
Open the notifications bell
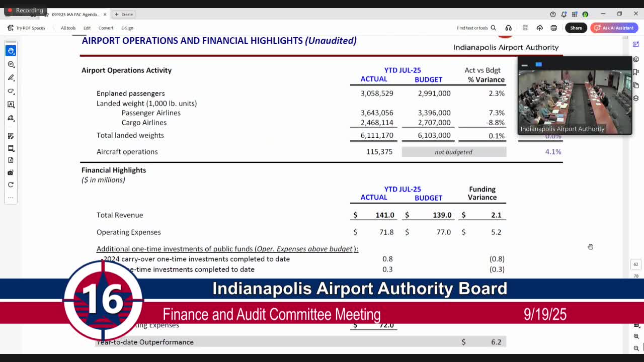(563, 14)
